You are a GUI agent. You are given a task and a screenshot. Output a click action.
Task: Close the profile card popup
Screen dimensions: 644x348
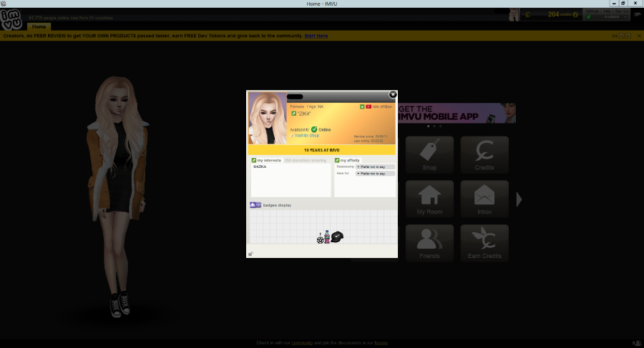pyautogui.click(x=393, y=94)
